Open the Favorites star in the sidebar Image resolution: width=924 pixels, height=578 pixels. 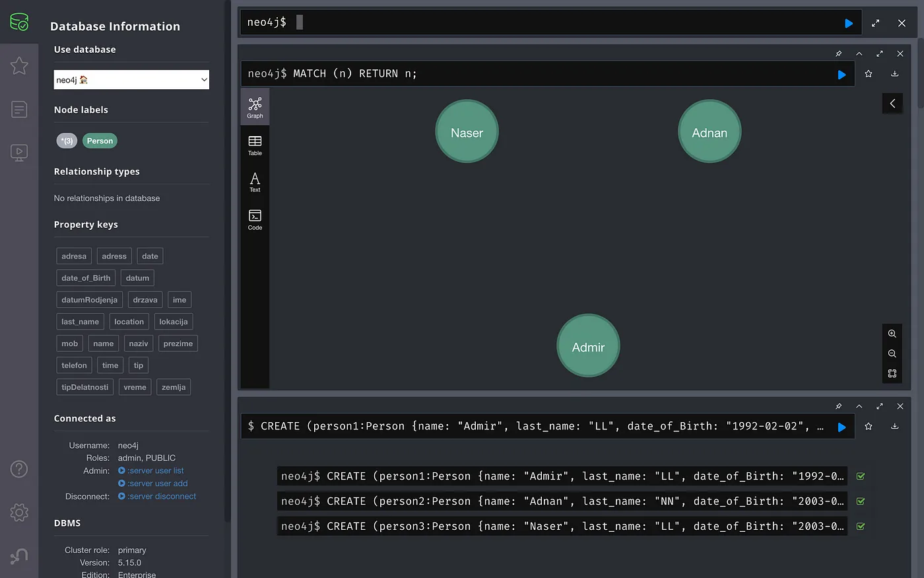19,65
